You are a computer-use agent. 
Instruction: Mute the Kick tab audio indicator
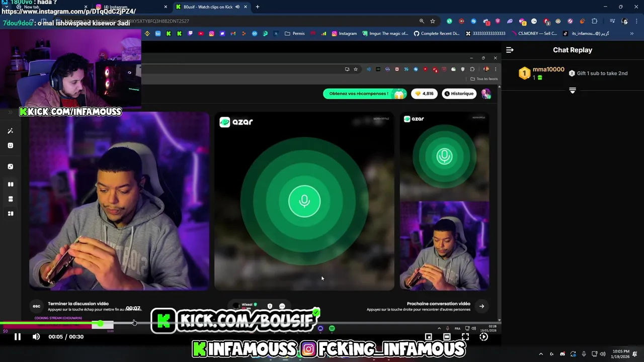[x=237, y=7]
